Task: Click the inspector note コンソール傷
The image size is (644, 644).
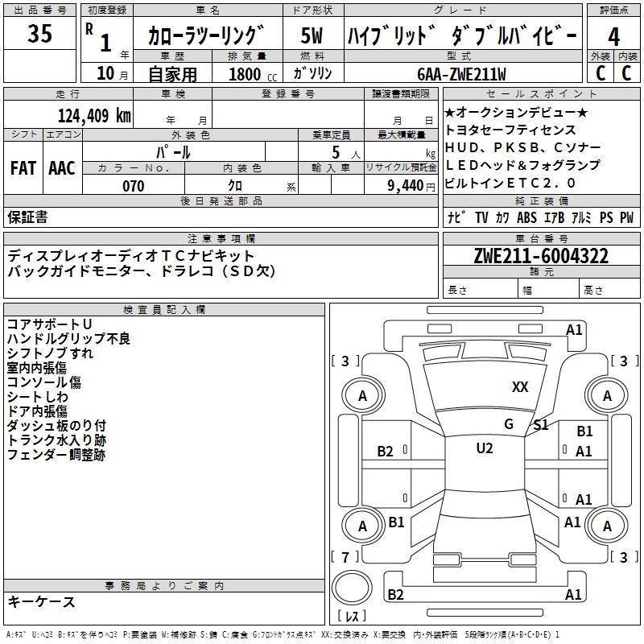Action: [44, 382]
